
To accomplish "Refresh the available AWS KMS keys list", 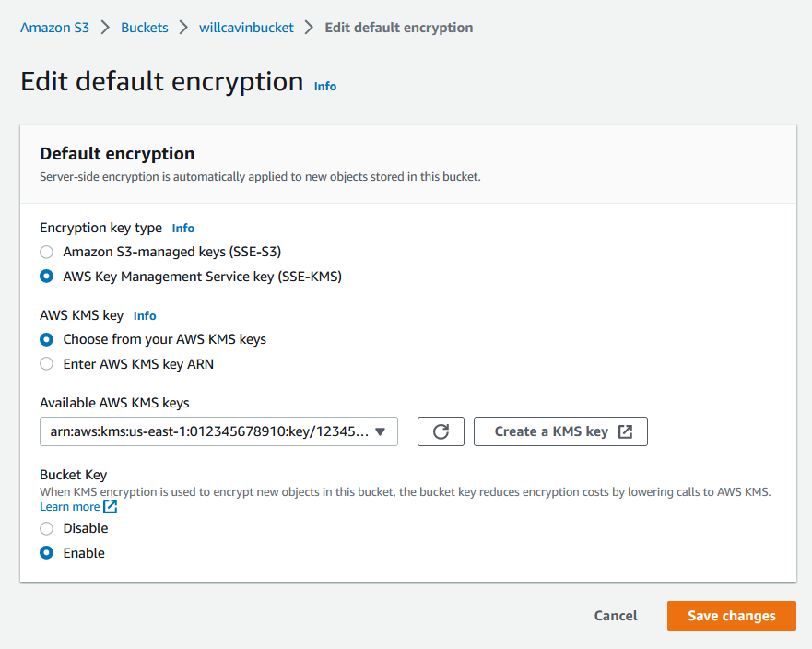I will tap(441, 431).
